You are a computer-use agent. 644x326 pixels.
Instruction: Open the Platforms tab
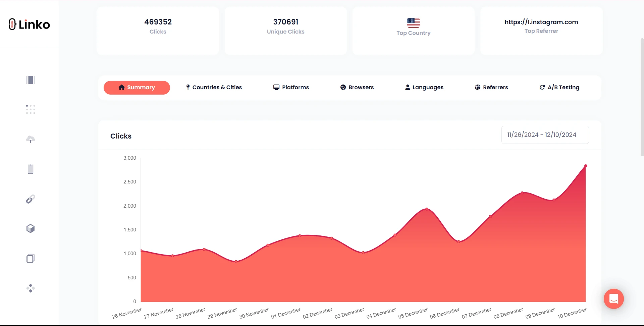[x=291, y=87]
